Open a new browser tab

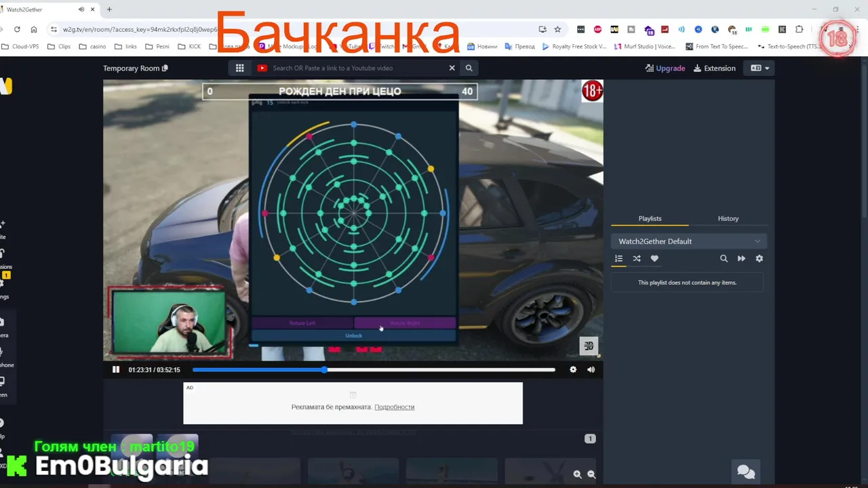coord(108,9)
